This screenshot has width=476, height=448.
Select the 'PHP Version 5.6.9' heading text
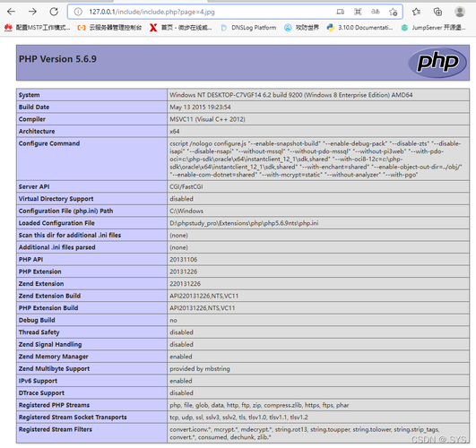pos(57,59)
